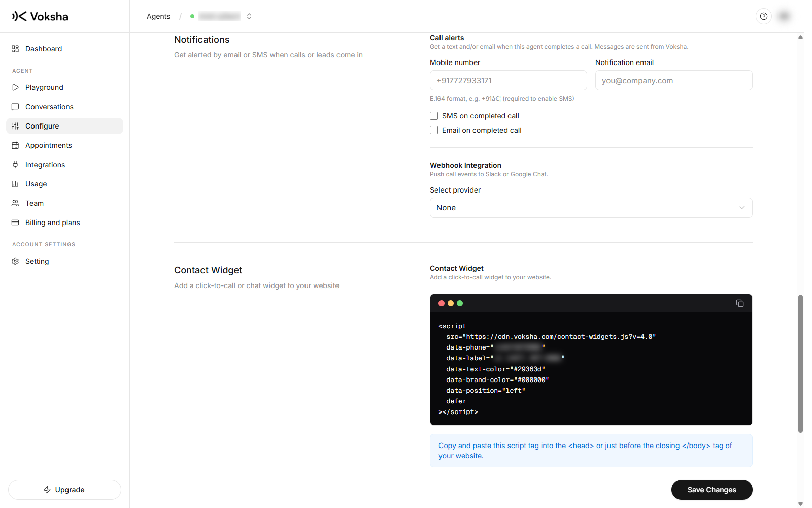Click the data-text-color="#29363d" line
The height and width of the screenshot is (508, 812).
(496, 369)
